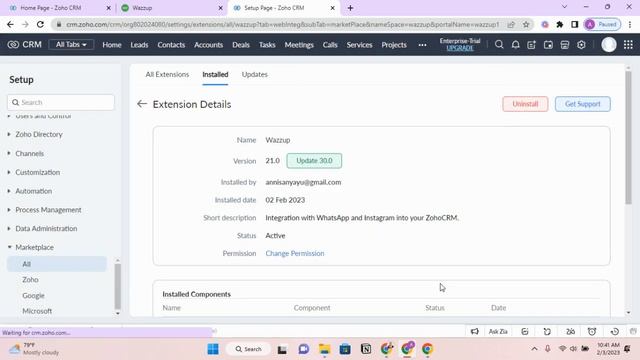The image size is (640, 360).
Task: Open the more modules ellipsis menu
Action: (x=422, y=45)
